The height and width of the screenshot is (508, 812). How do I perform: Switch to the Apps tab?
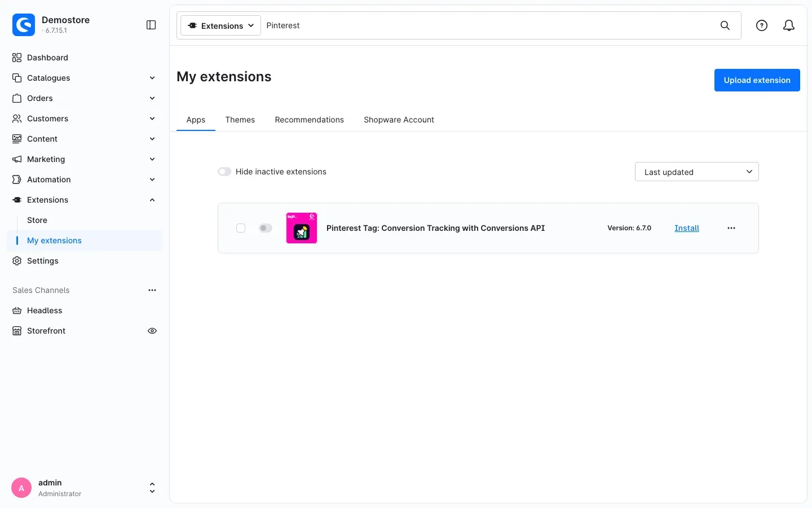[196, 120]
